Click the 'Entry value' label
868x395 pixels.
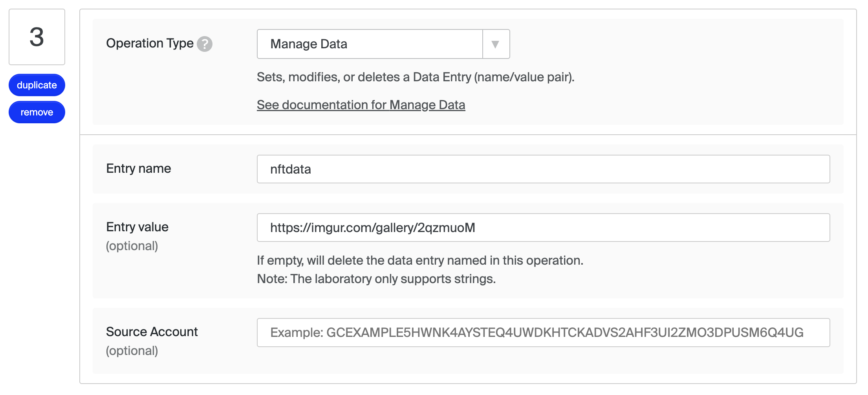[x=137, y=227]
